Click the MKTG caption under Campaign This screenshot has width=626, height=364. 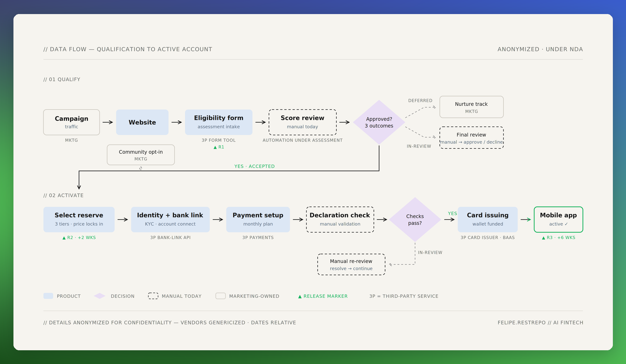pos(71,140)
